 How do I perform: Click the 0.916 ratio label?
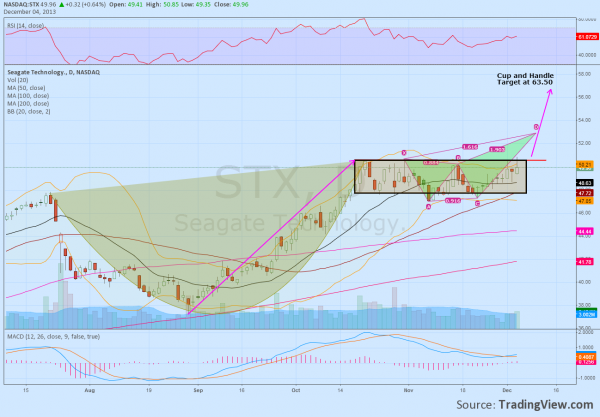[453, 200]
